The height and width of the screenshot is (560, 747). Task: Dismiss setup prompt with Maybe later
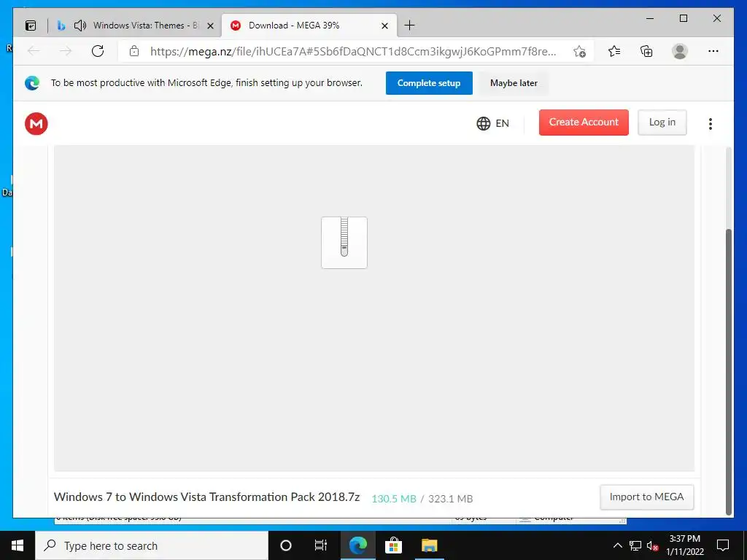[514, 83]
